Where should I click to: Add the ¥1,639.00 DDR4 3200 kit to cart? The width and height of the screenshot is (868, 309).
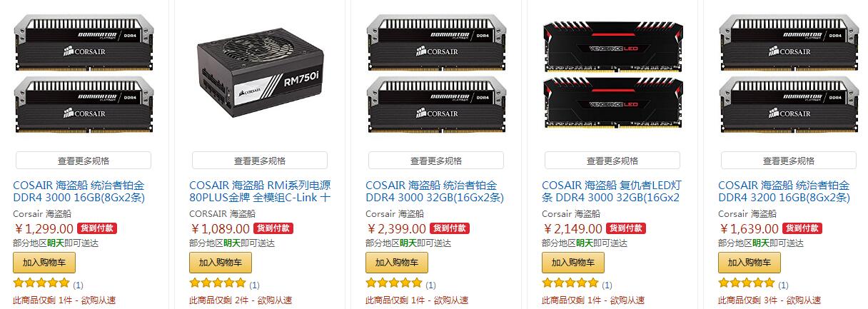point(750,262)
